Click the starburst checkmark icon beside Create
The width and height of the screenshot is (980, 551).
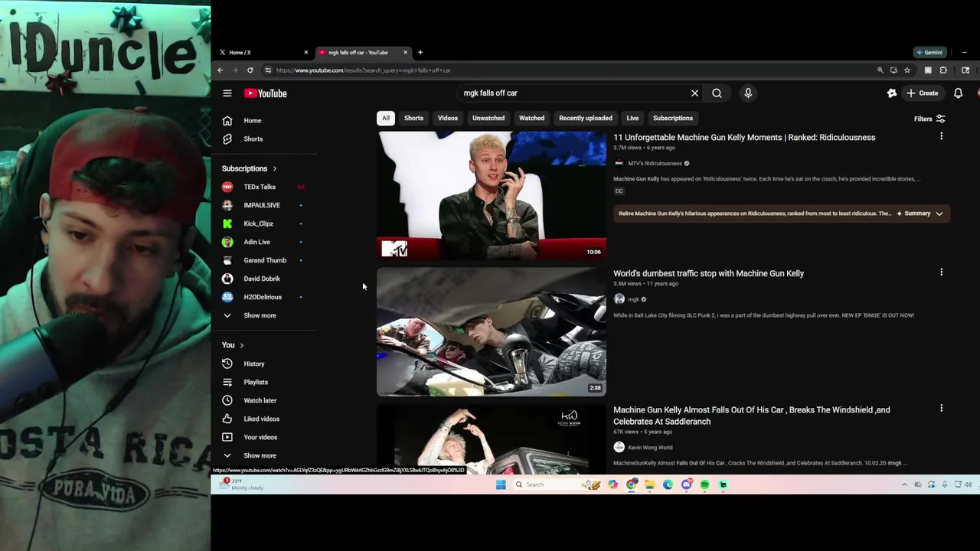(892, 93)
